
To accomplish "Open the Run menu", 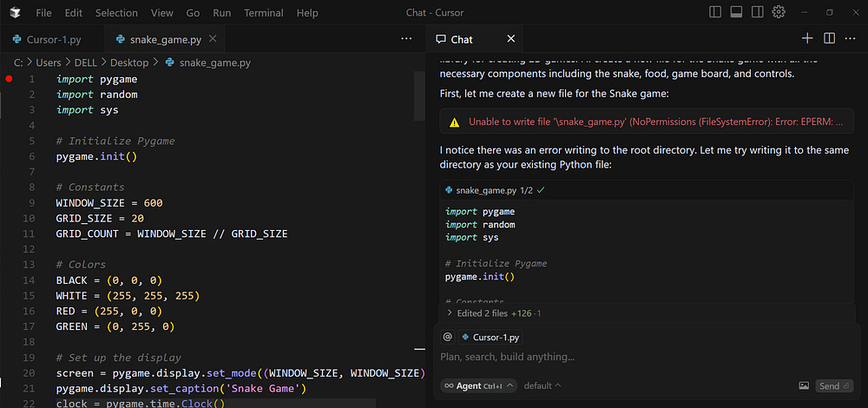I will pos(222,13).
